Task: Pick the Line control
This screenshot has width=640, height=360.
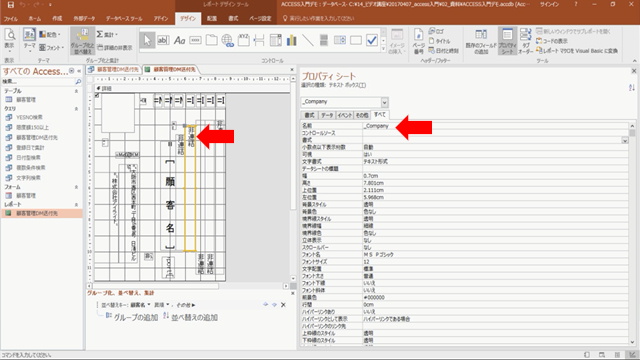Action: tap(307, 40)
